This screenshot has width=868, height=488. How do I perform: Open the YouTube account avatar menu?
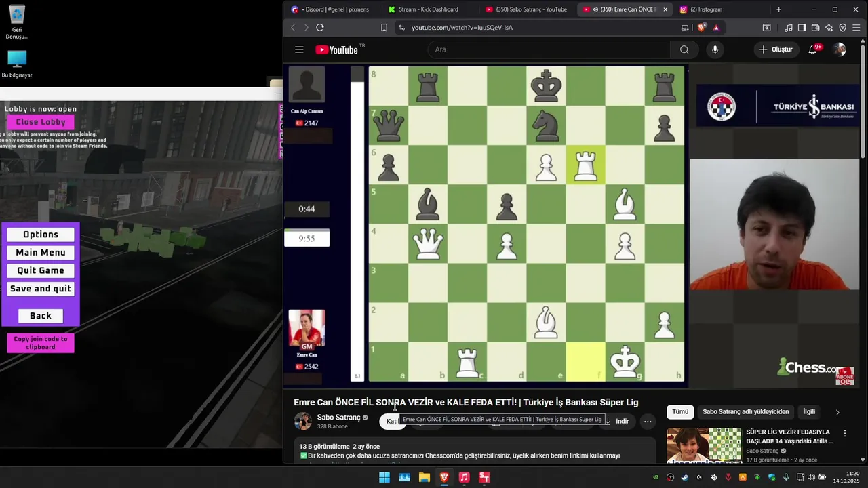840,49
